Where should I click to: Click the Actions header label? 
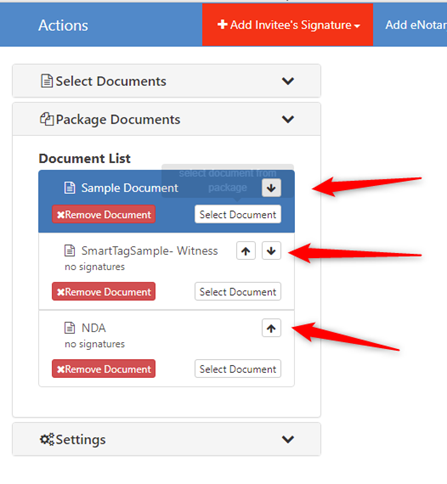click(x=63, y=25)
